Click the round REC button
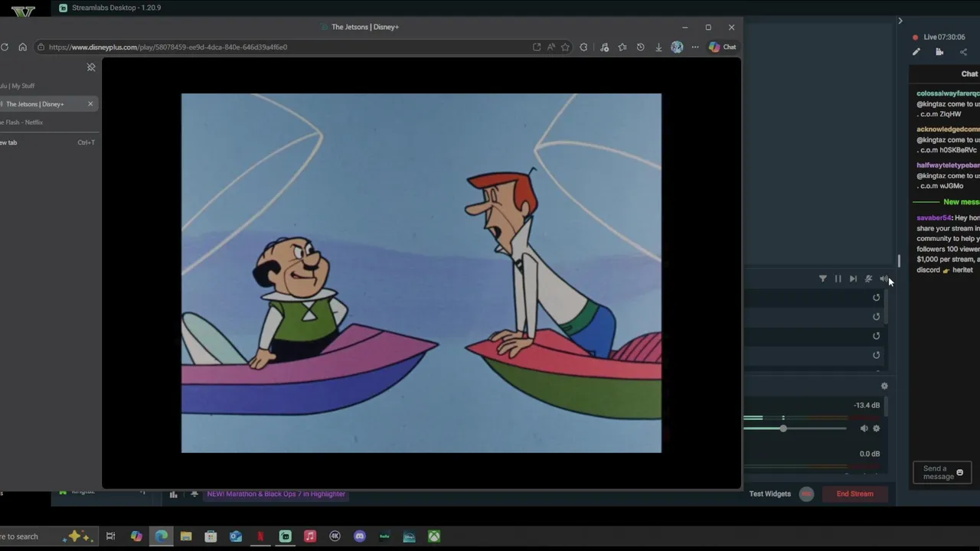Screen dimensions: 980x551 tap(806, 494)
